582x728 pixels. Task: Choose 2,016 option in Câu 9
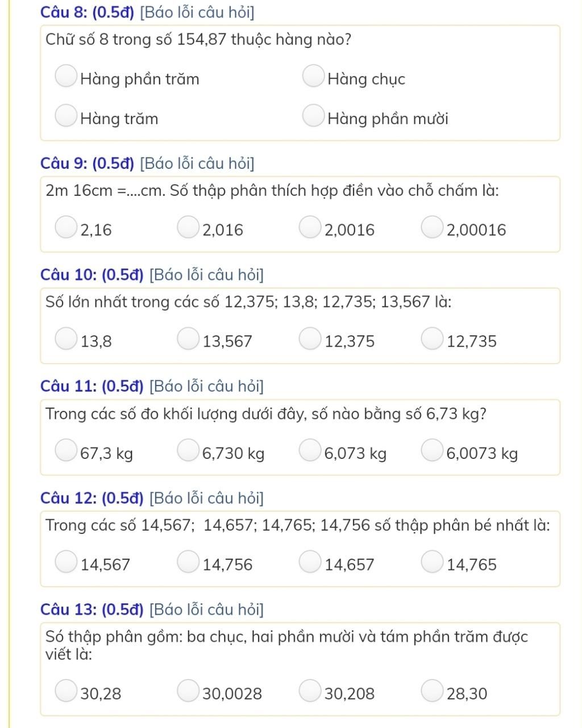coord(189,227)
